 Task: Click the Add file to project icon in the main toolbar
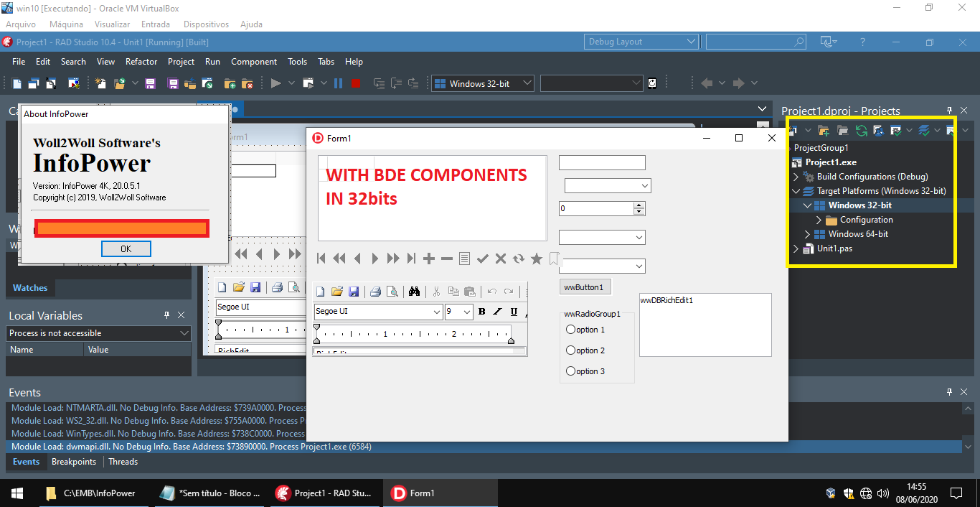click(232, 83)
